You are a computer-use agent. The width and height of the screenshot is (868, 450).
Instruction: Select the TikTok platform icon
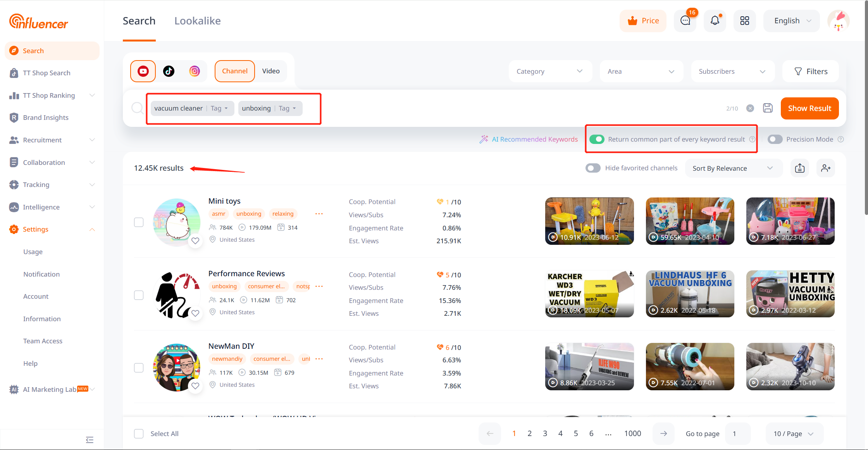coord(169,71)
